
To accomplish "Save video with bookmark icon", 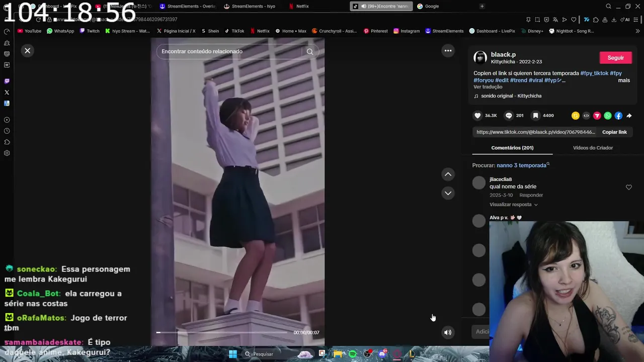I will (x=536, y=116).
